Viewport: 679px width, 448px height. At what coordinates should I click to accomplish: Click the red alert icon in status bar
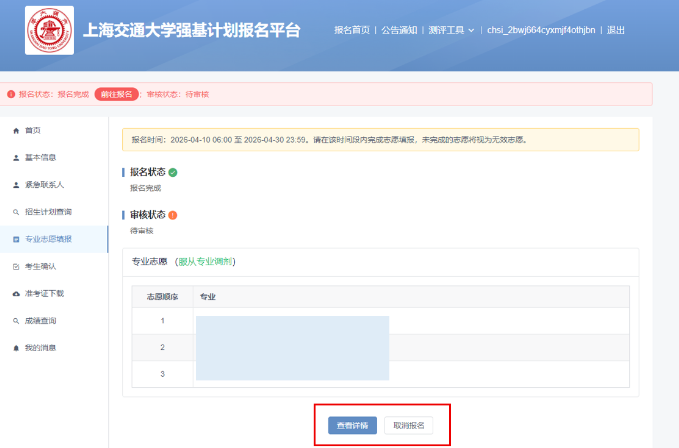11,94
